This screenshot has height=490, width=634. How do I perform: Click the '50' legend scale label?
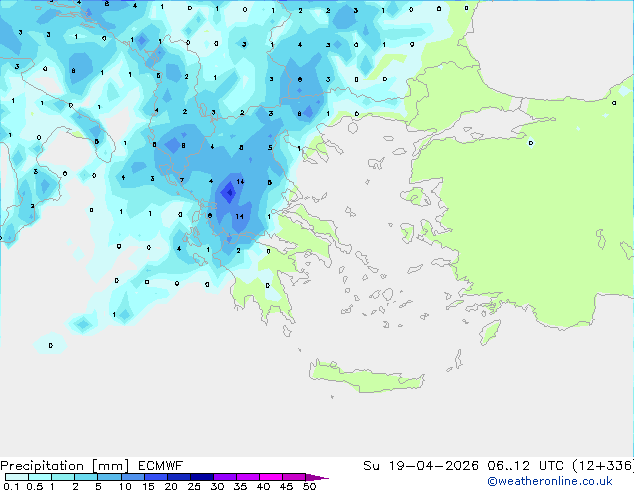point(309,486)
